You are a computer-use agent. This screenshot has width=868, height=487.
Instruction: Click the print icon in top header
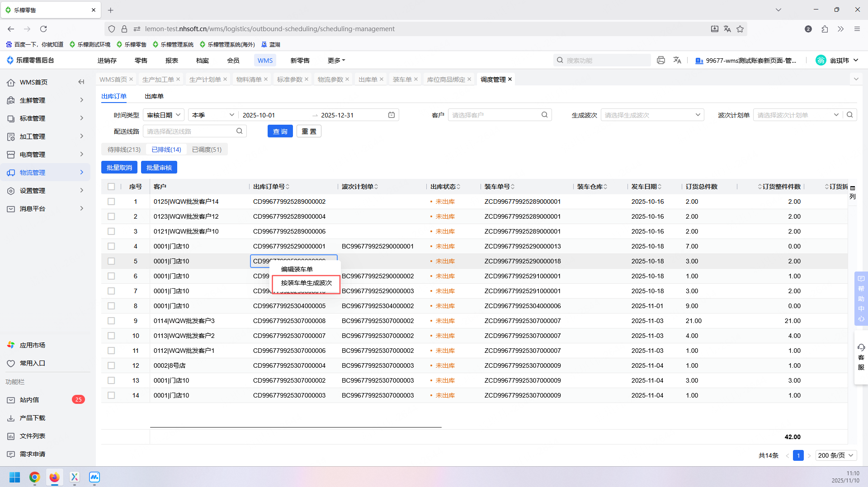coord(661,60)
